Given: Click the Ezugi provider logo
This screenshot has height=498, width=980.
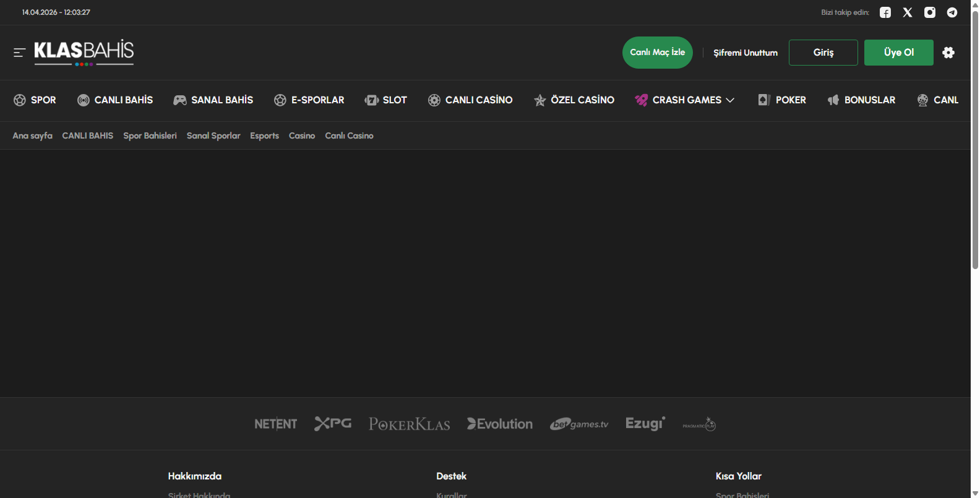Looking at the screenshot, I should tap(645, 424).
